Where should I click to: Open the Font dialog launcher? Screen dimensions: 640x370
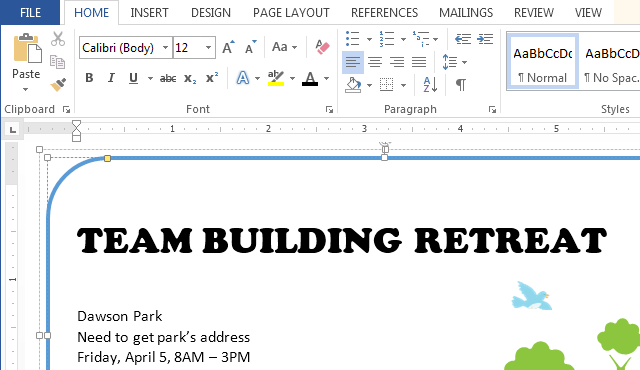click(329, 109)
